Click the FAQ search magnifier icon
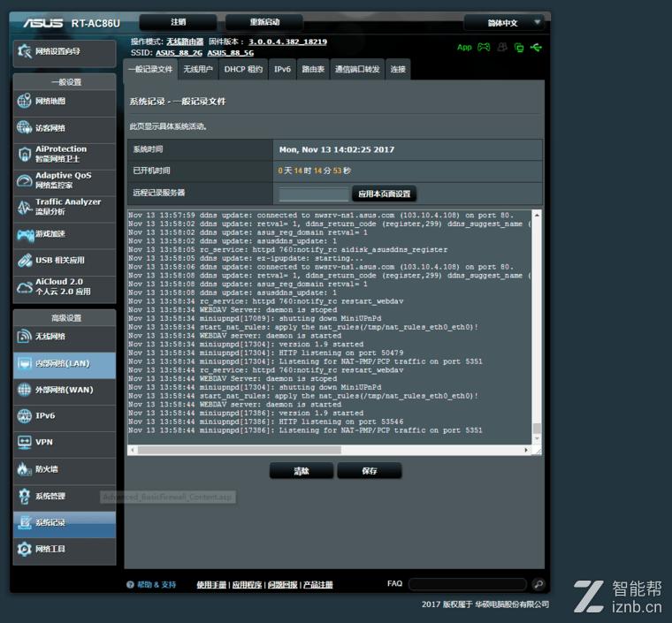 tap(538, 584)
